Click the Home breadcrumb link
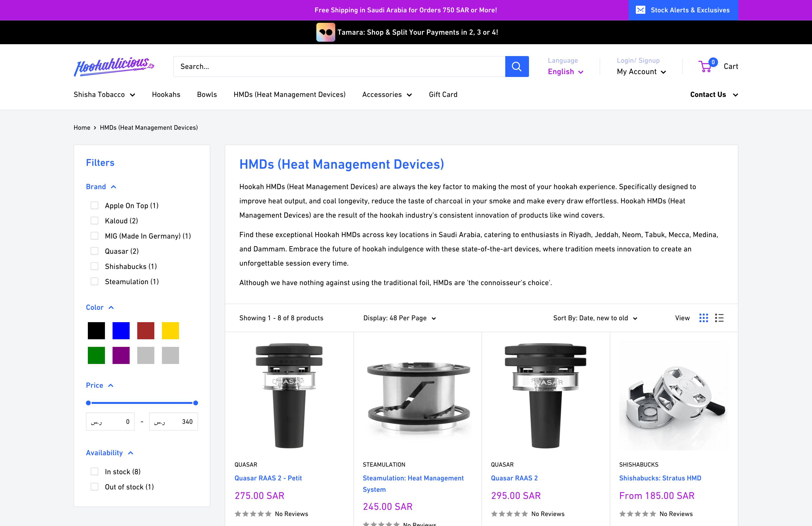Screen dimensions: 812x526 (82, 127)
